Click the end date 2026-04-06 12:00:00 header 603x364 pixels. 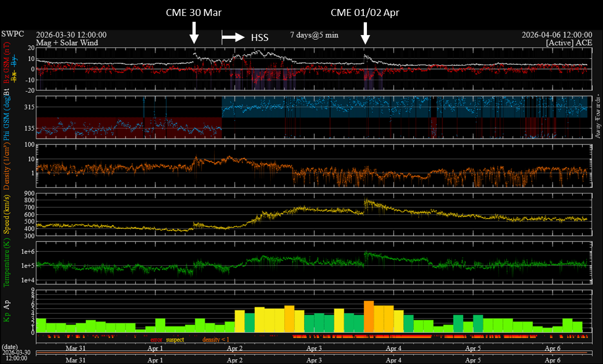tap(557, 35)
